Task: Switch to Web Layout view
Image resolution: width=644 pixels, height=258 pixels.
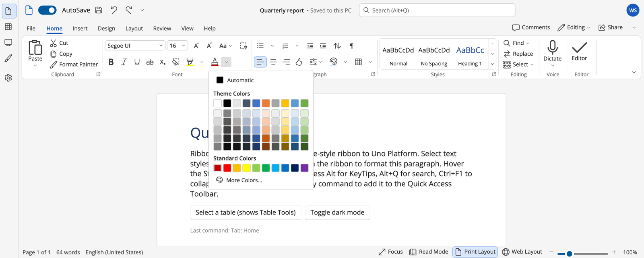Action: pos(522,252)
